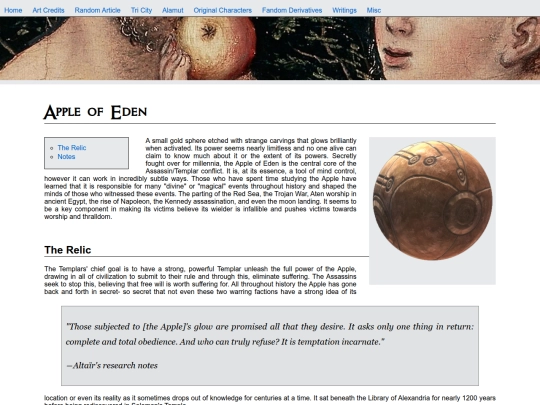Click the line mentioning 'Library of Alexandria'

coord(270,398)
